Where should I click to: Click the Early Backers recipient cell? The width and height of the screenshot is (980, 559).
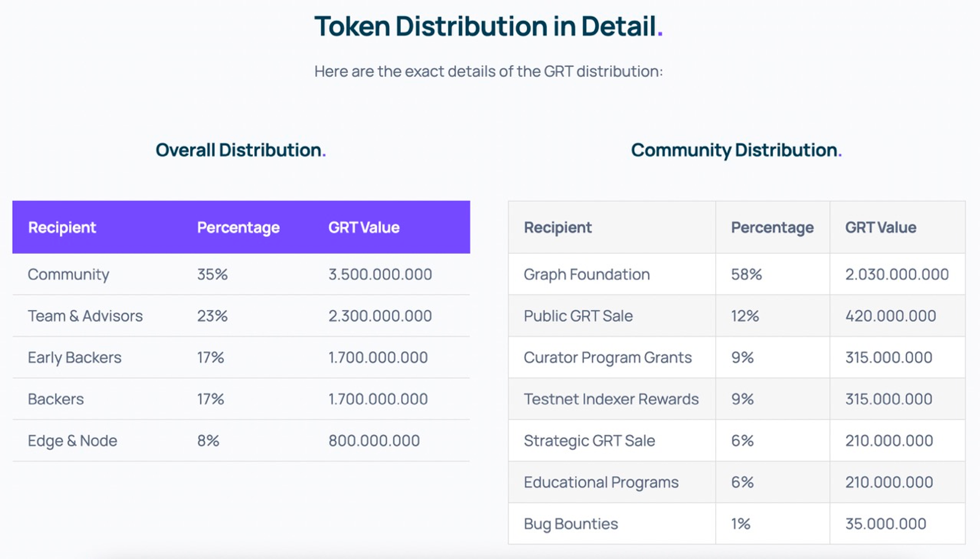tap(74, 357)
